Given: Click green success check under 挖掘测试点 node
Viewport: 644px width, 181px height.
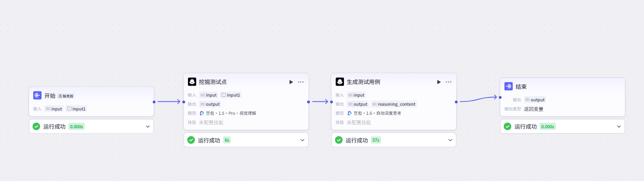Looking at the screenshot, I should click(191, 140).
